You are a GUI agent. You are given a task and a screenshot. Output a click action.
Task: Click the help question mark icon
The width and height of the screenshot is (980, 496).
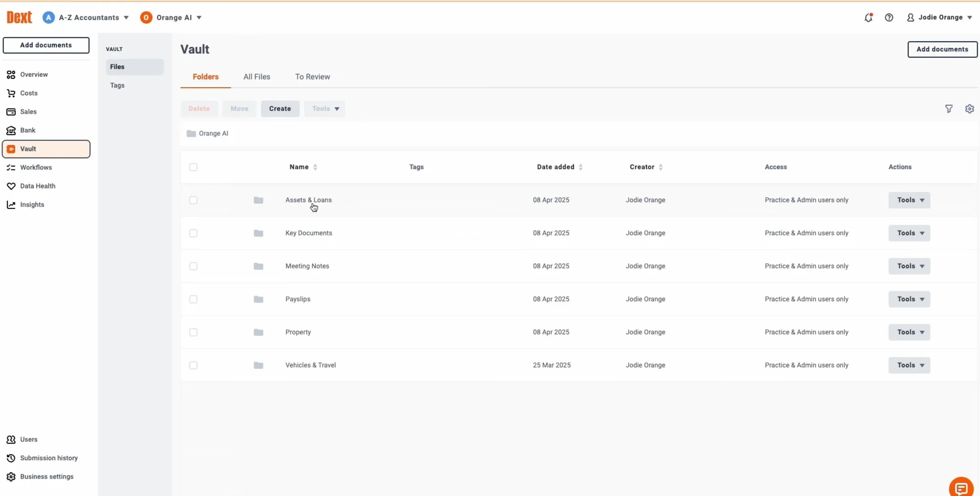click(x=889, y=18)
